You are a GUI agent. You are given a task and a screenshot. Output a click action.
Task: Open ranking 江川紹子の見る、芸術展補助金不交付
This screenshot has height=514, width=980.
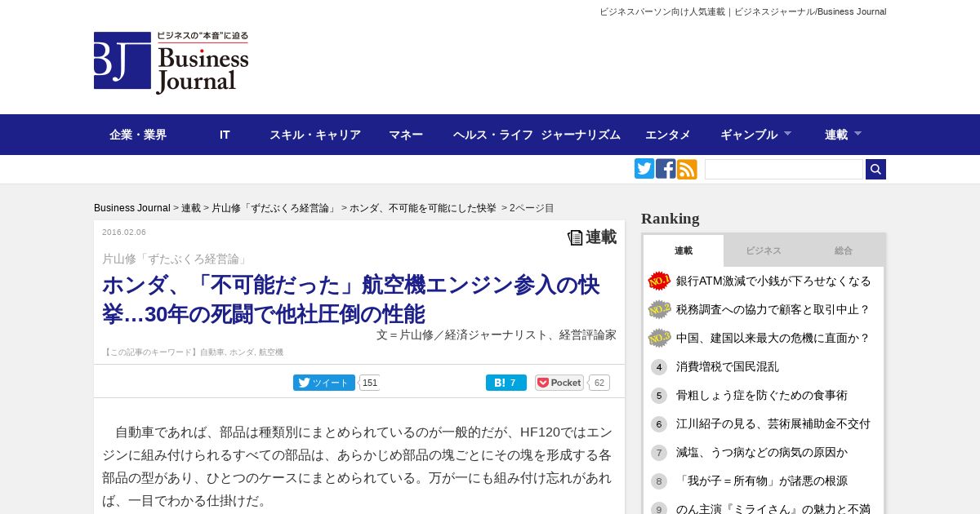click(773, 423)
